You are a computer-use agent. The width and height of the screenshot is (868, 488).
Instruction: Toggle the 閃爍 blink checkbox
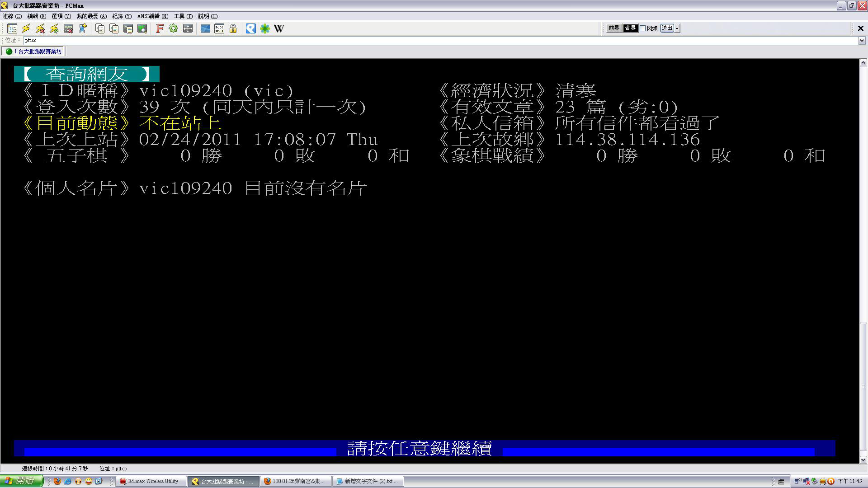[x=642, y=28]
